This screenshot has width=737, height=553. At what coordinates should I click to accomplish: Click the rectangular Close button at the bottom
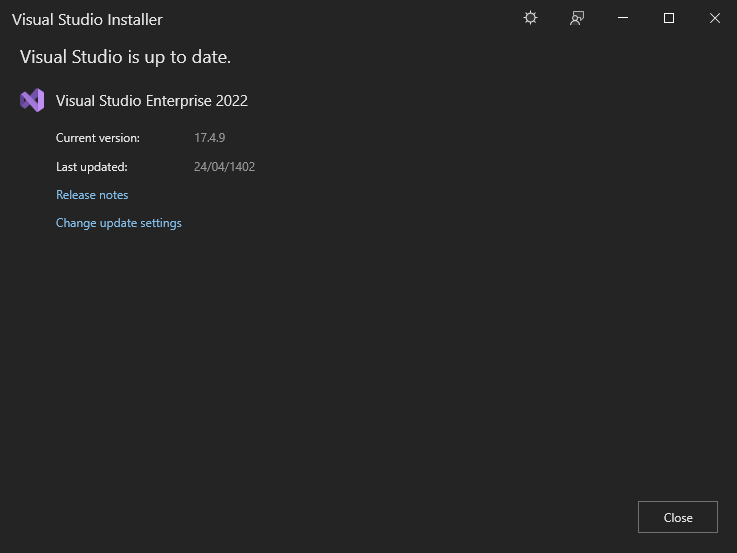[678, 517]
